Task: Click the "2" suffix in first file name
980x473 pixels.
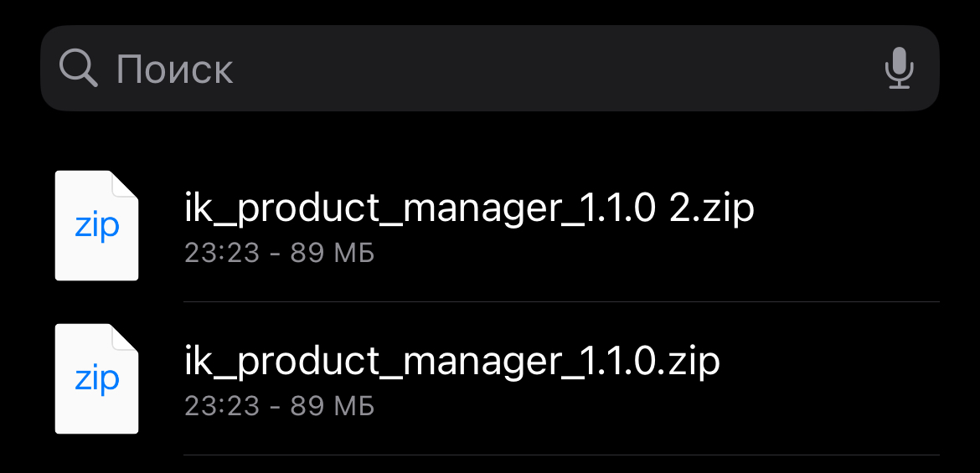Action: pyautogui.click(x=679, y=209)
